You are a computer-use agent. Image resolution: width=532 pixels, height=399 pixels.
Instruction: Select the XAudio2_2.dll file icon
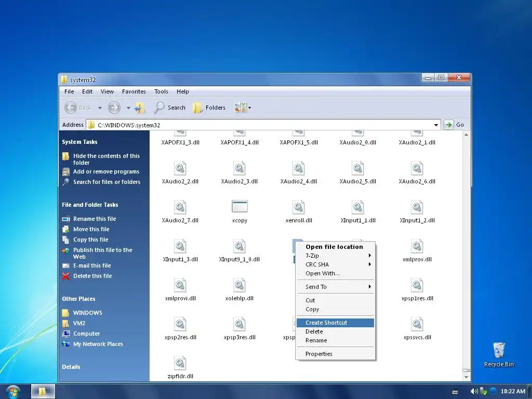tap(180, 168)
